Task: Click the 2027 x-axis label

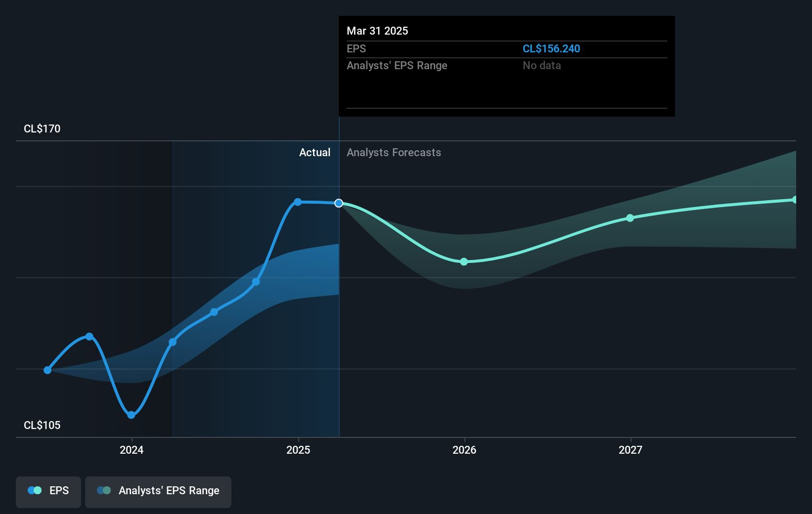Action: click(x=631, y=450)
